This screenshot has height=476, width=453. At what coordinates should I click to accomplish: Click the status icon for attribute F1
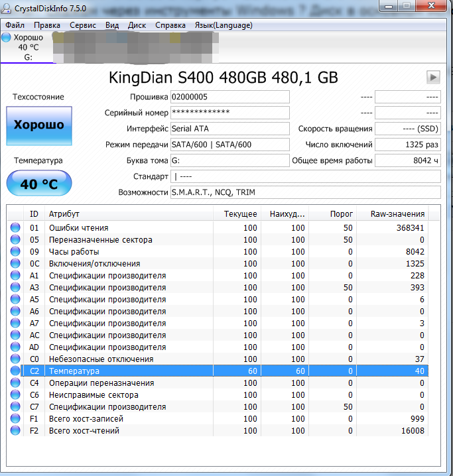click(x=15, y=418)
